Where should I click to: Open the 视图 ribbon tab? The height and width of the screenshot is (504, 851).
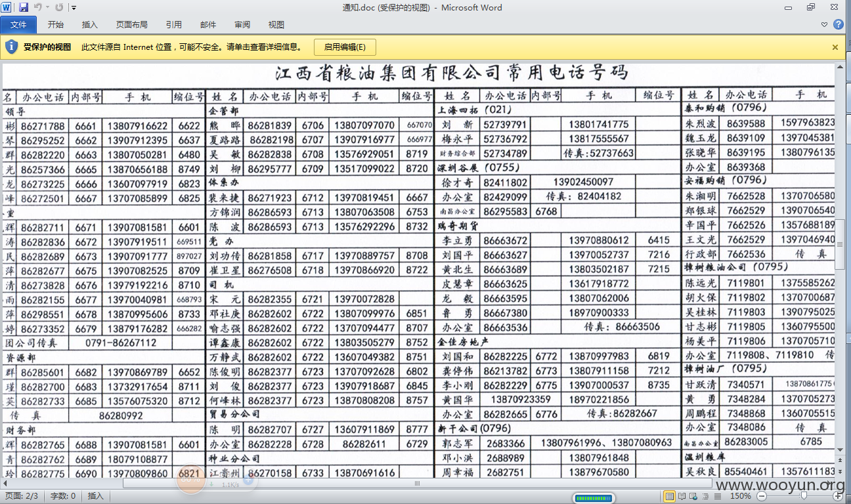pos(276,25)
